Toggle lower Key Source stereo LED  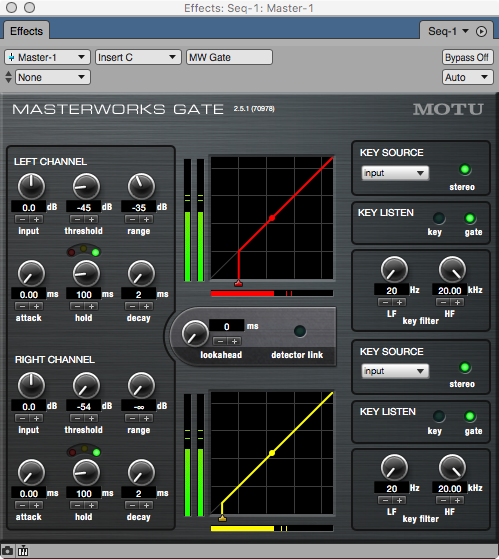[x=465, y=367]
